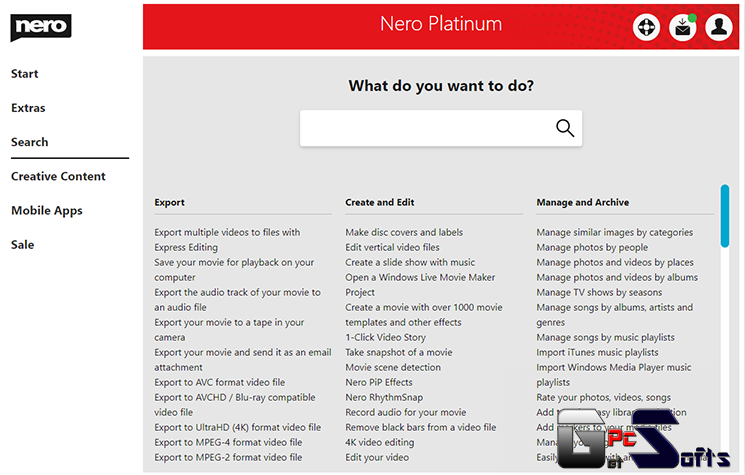
Task: Select Import iTunes music playlists
Action: (597, 352)
